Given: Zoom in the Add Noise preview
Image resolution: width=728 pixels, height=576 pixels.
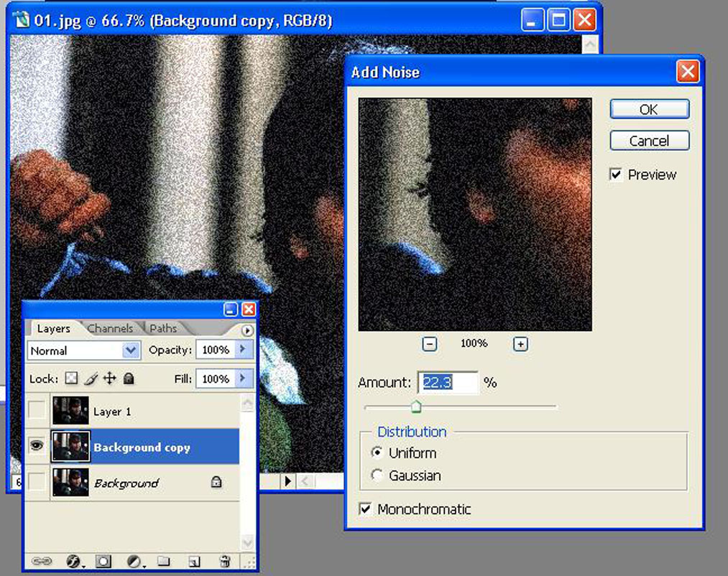Looking at the screenshot, I should click(520, 344).
